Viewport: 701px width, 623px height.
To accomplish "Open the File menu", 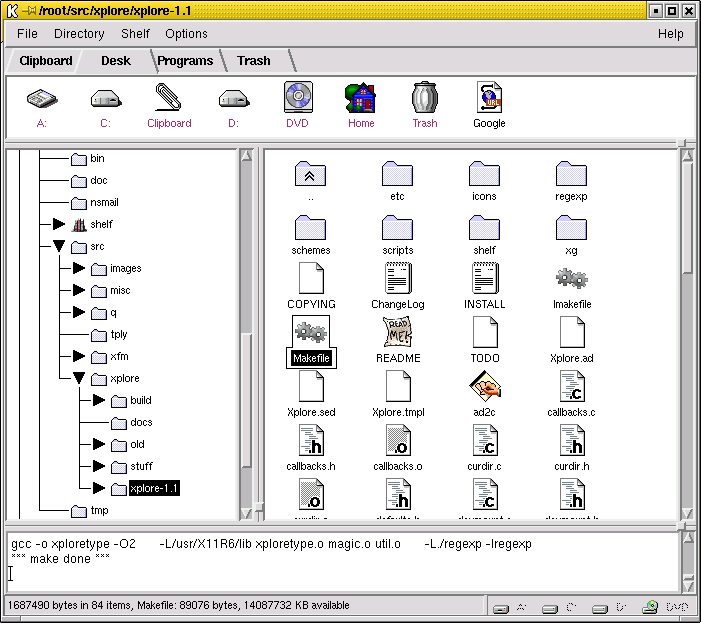I will (x=27, y=34).
